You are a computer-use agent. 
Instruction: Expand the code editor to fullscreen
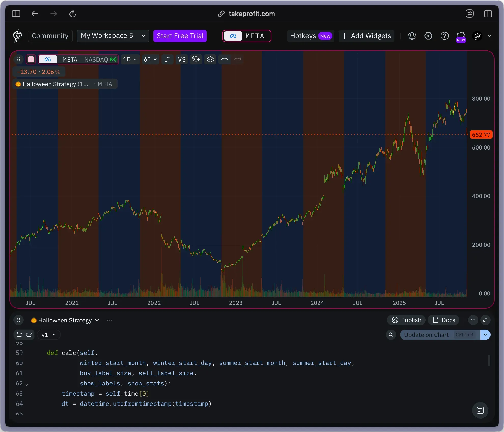[485, 320]
